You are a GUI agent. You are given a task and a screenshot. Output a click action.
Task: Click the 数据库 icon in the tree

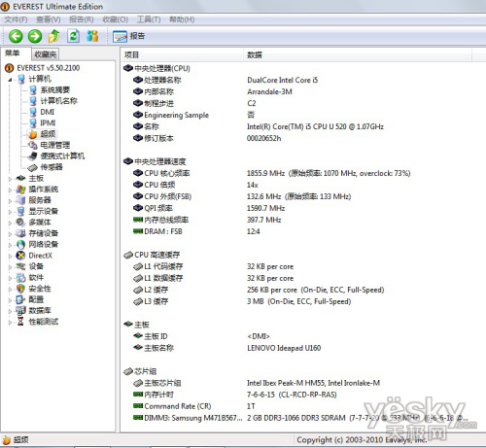[x=20, y=310]
